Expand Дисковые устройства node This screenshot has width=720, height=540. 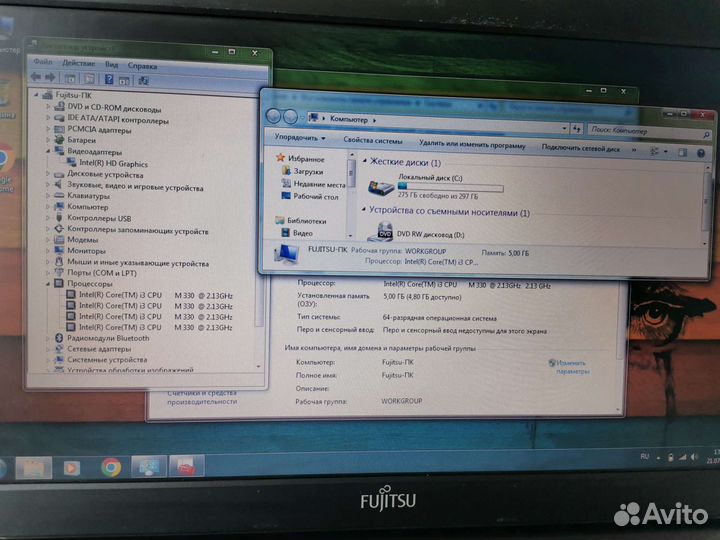48,174
